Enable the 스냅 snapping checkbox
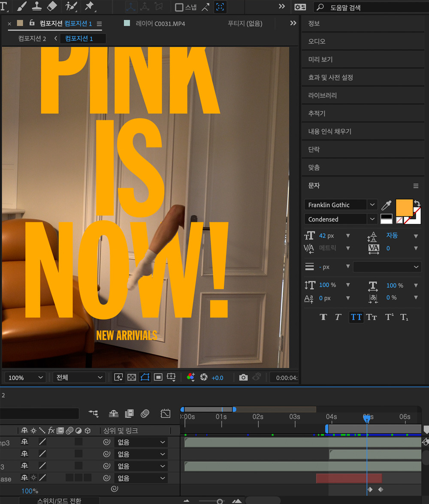Image resolution: width=429 pixels, height=504 pixels. pyautogui.click(x=179, y=7)
